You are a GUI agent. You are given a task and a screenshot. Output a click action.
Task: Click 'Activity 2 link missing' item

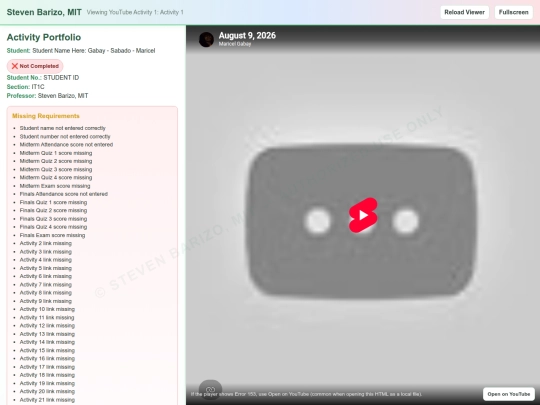point(46,243)
